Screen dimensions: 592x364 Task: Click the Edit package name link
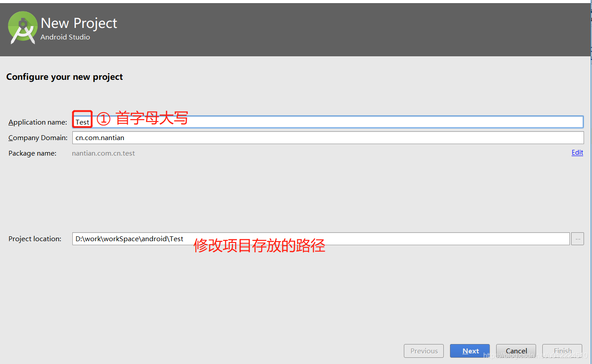pos(577,153)
